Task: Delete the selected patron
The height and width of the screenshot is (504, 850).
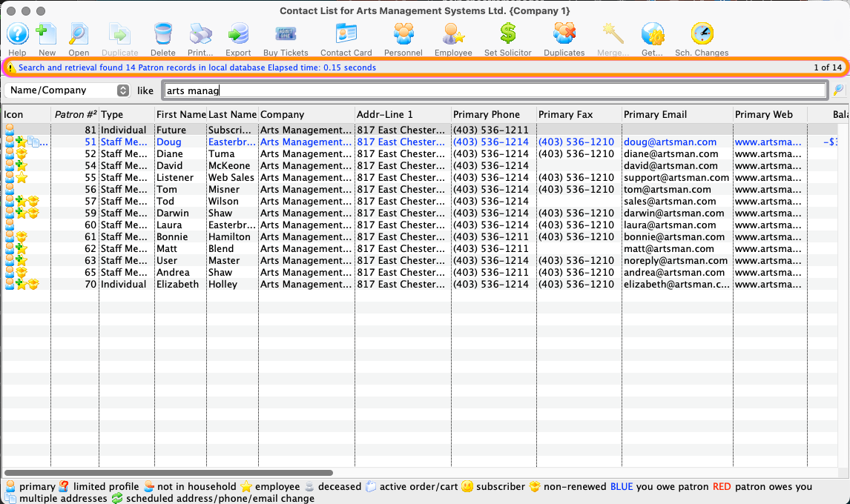Action: [x=162, y=34]
